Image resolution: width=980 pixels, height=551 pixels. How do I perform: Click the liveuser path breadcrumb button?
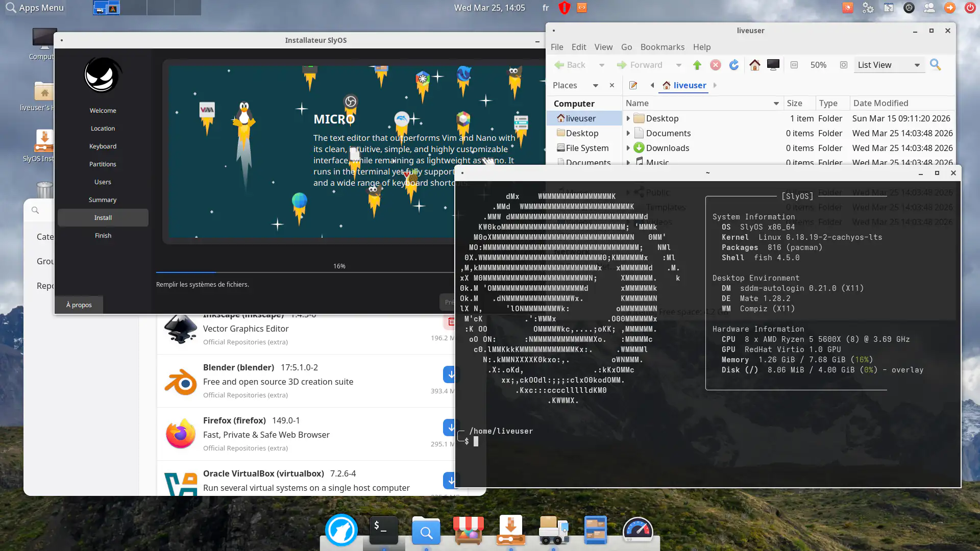(x=684, y=85)
